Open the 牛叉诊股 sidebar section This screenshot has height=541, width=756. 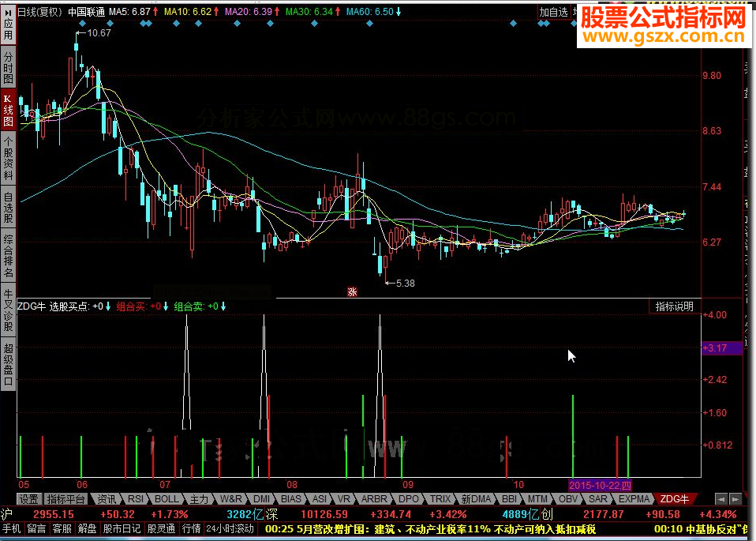coord(8,310)
